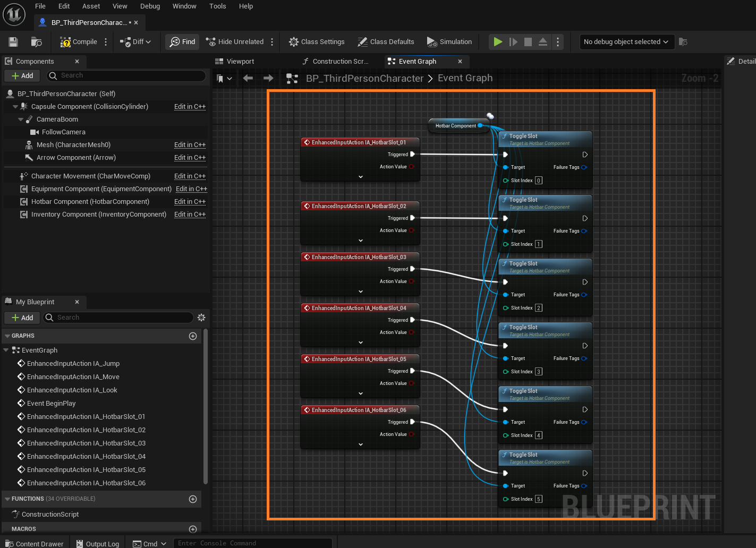
Task: Click Triggered exec pin of IA_HotbarSlot_06
Action: pyautogui.click(x=413, y=422)
